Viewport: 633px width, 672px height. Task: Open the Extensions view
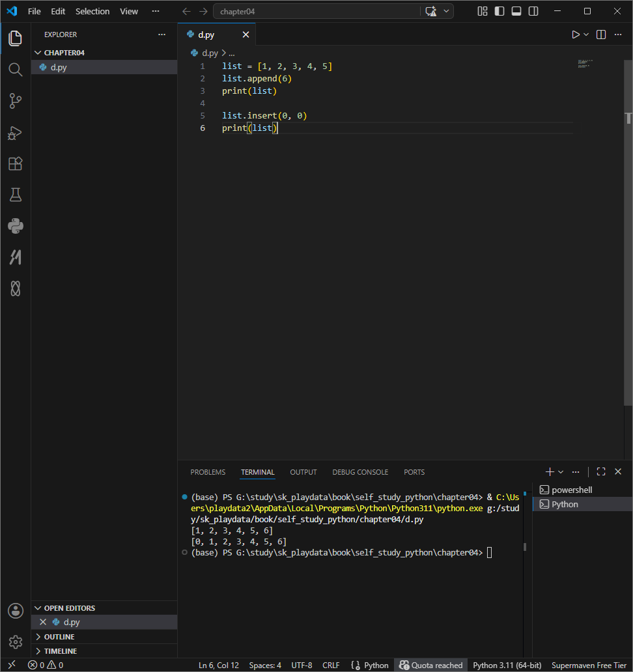point(16,163)
